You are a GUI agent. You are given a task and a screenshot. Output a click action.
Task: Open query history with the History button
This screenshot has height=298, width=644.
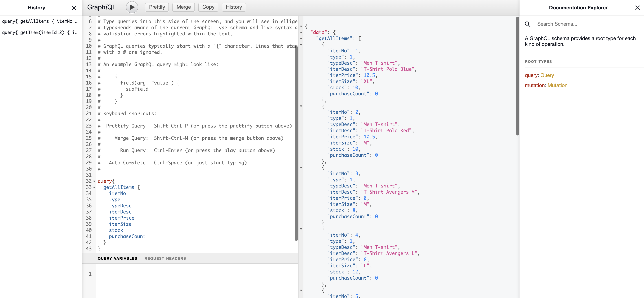point(233,7)
